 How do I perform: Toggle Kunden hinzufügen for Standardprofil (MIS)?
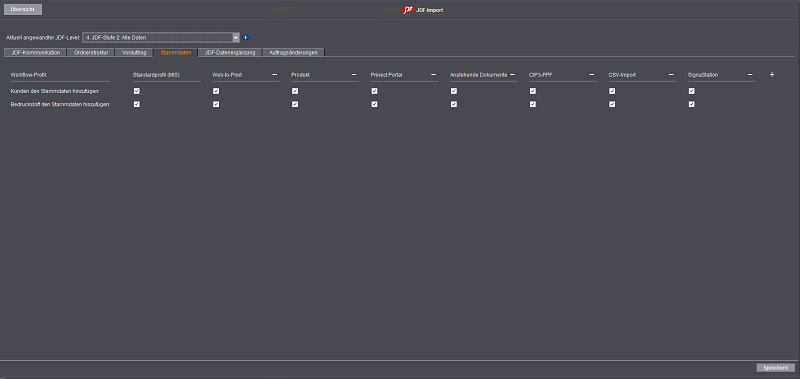pos(136,91)
